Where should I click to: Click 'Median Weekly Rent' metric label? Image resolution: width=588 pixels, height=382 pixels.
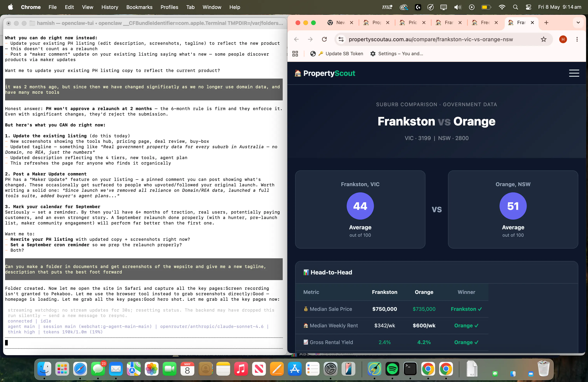click(x=333, y=325)
